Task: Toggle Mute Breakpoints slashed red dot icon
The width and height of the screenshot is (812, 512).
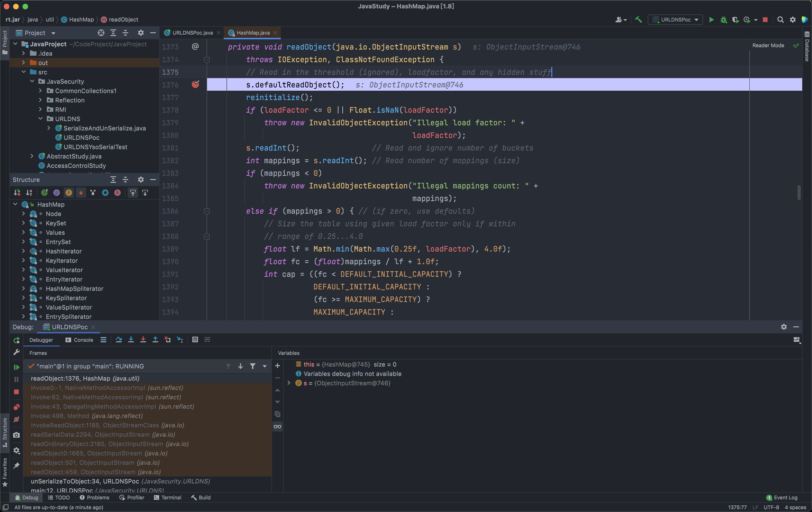Action: tap(16, 420)
